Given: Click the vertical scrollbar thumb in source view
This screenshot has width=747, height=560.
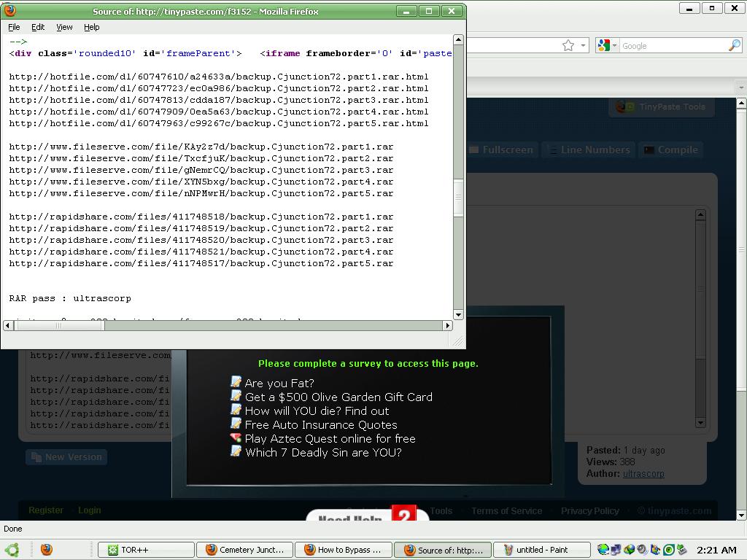Looking at the screenshot, I should [458, 198].
